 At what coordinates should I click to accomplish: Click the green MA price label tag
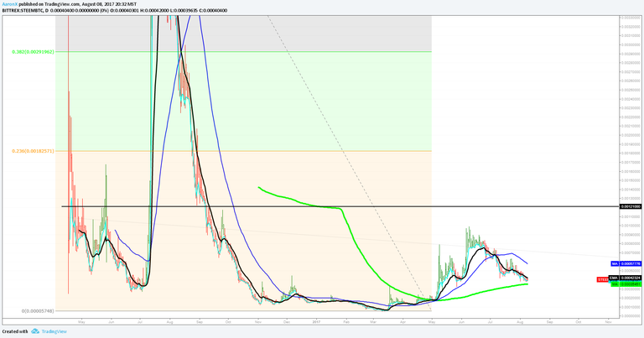[x=626, y=283]
